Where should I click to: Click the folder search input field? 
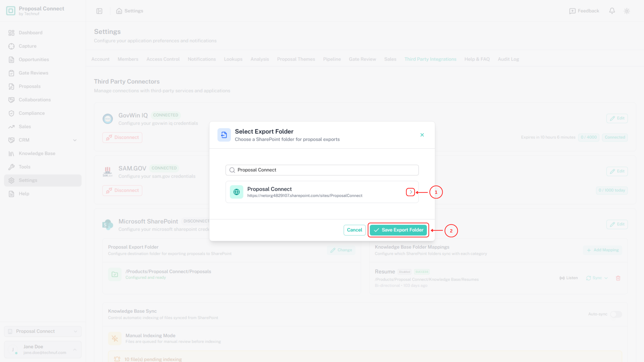pyautogui.click(x=322, y=170)
